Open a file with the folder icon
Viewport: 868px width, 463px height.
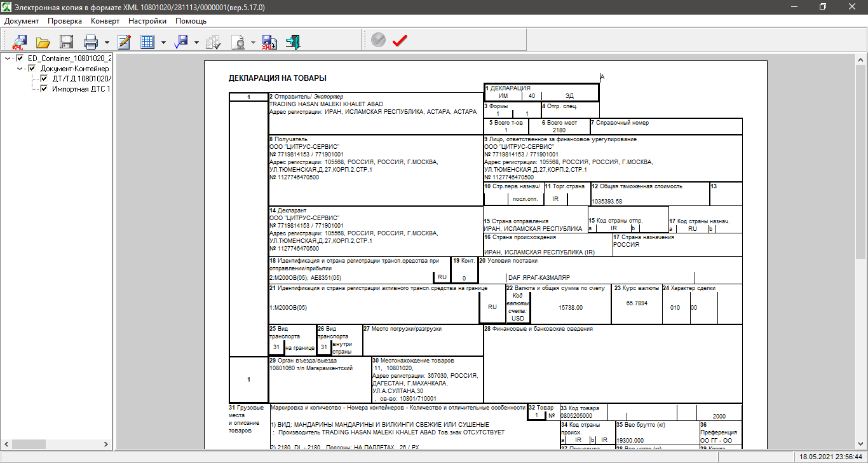tap(43, 43)
